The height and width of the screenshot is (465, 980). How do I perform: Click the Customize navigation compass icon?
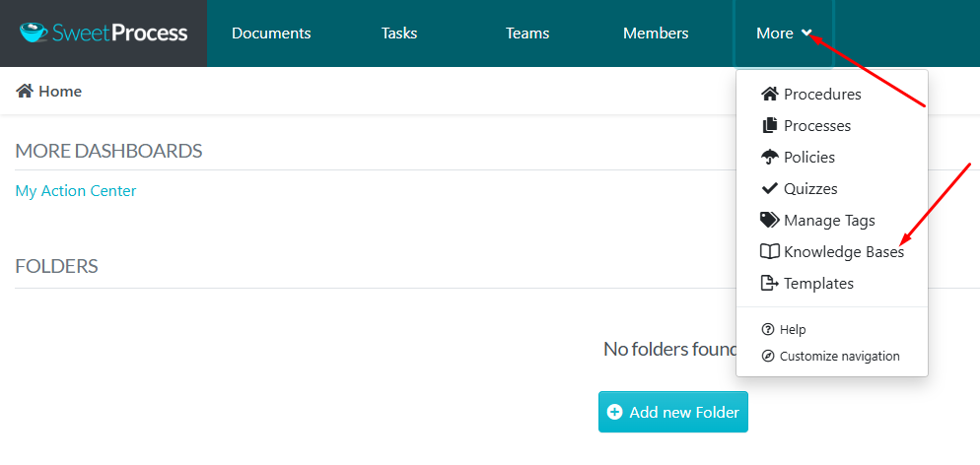click(x=768, y=357)
